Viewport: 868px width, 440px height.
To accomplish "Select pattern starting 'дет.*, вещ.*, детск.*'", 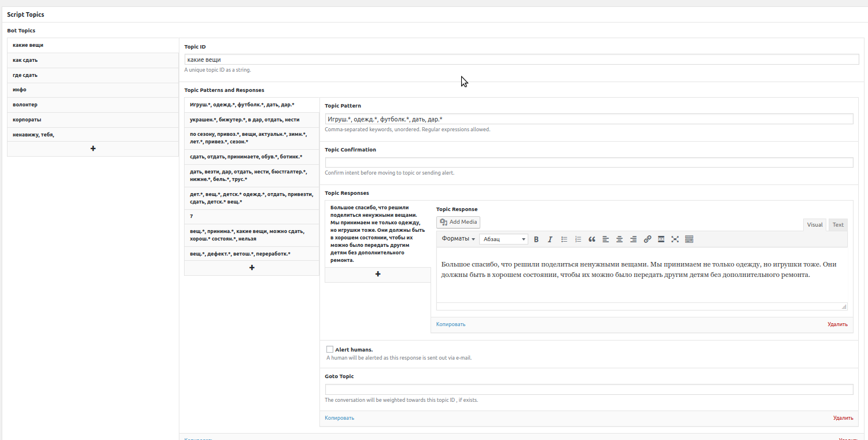I will coord(252,198).
